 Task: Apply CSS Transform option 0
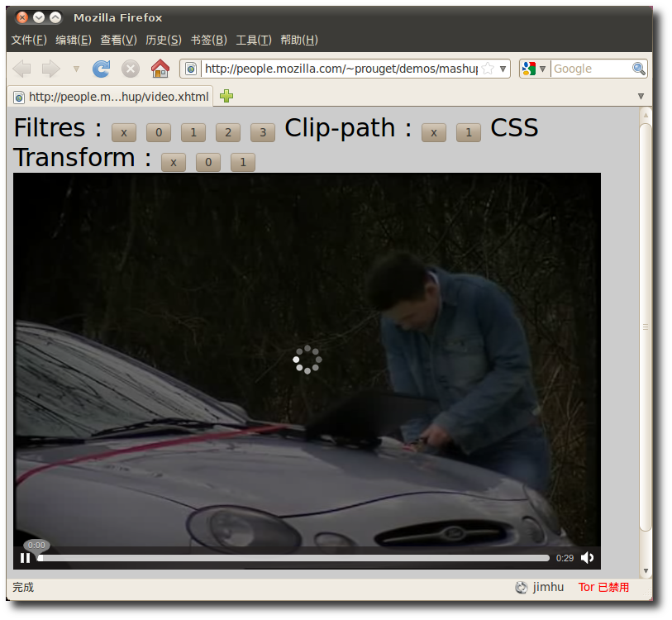click(208, 162)
